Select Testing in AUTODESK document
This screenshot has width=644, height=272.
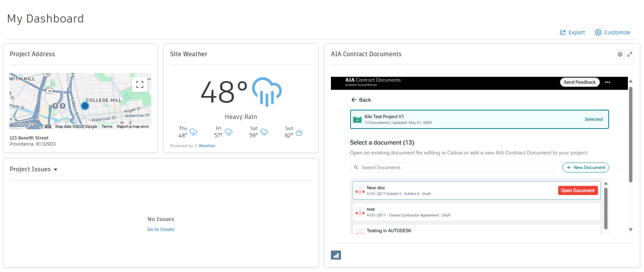point(477,230)
